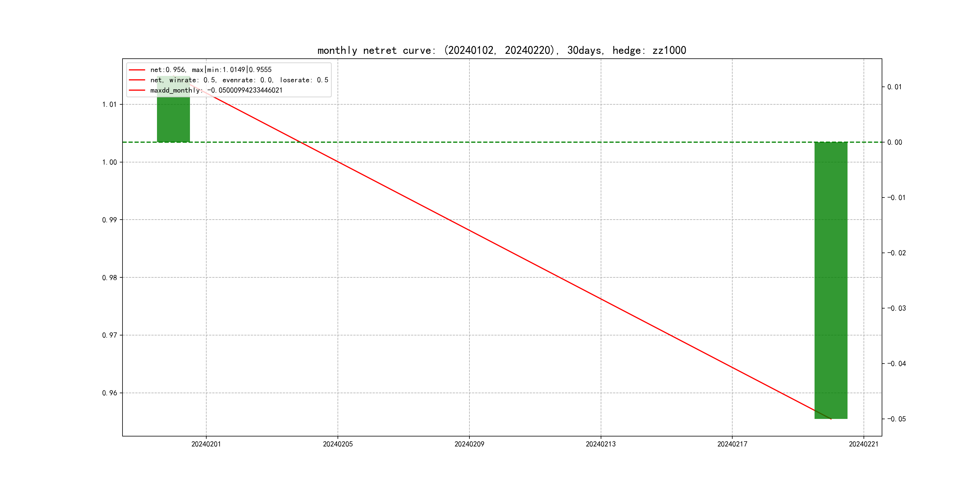Viewport: 980px width, 490px height.
Task: Click the winrate legend entry
Action: [x=239, y=80]
